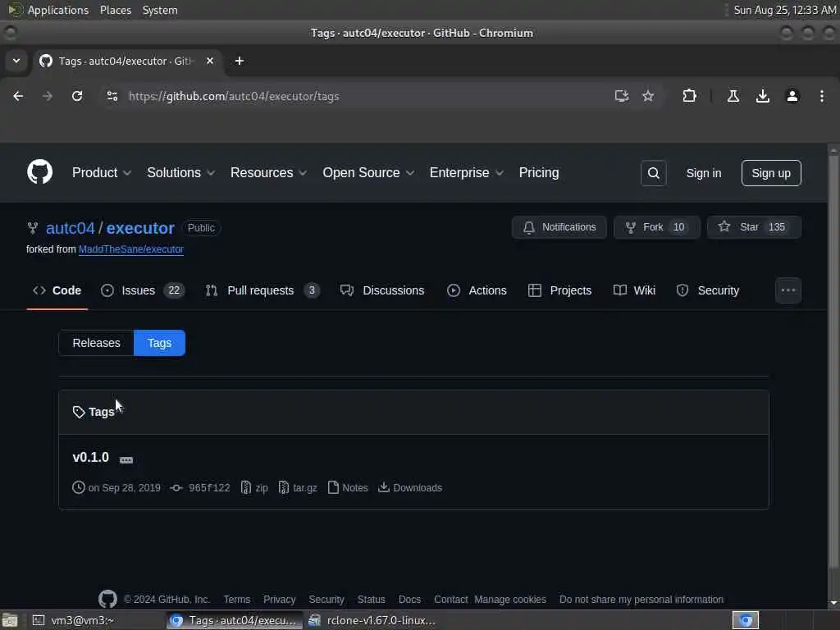The height and width of the screenshot is (630, 840).
Task: Open the Security tab
Action: (708, 290)
